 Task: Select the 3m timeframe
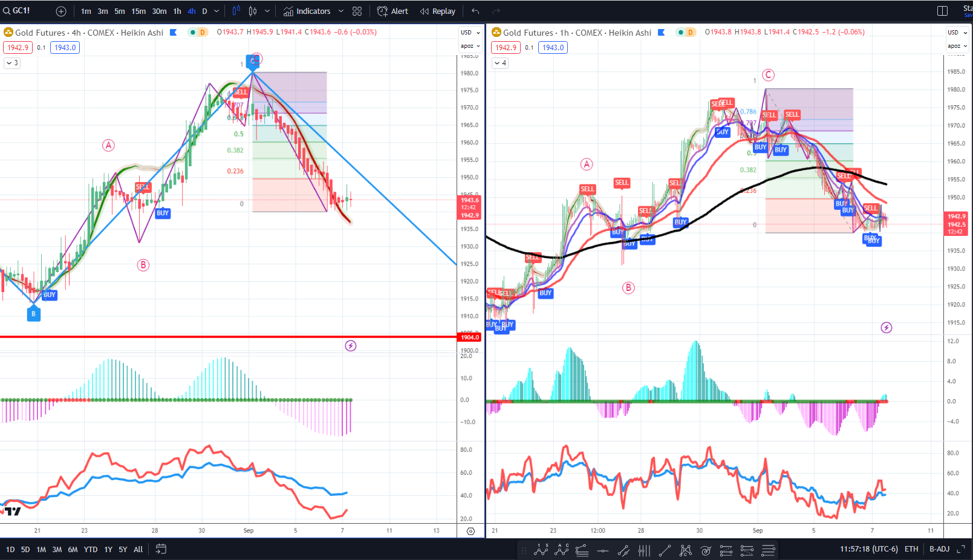(x=103, y=11)
